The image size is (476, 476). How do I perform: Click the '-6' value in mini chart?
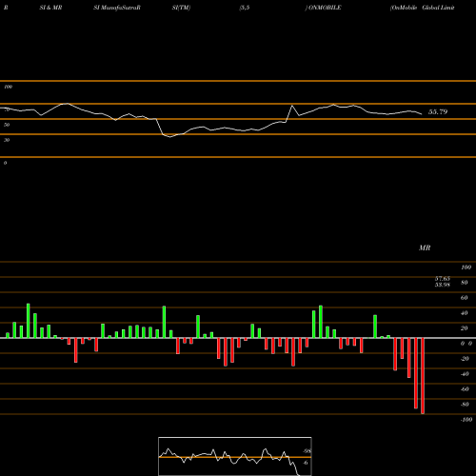(306, 463)
